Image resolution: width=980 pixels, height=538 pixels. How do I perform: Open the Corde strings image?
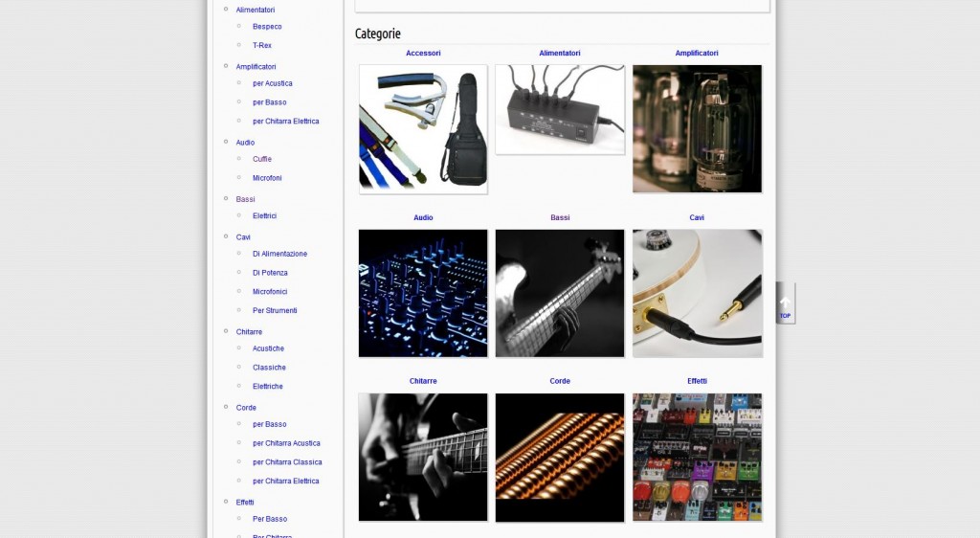pos(560,458)
